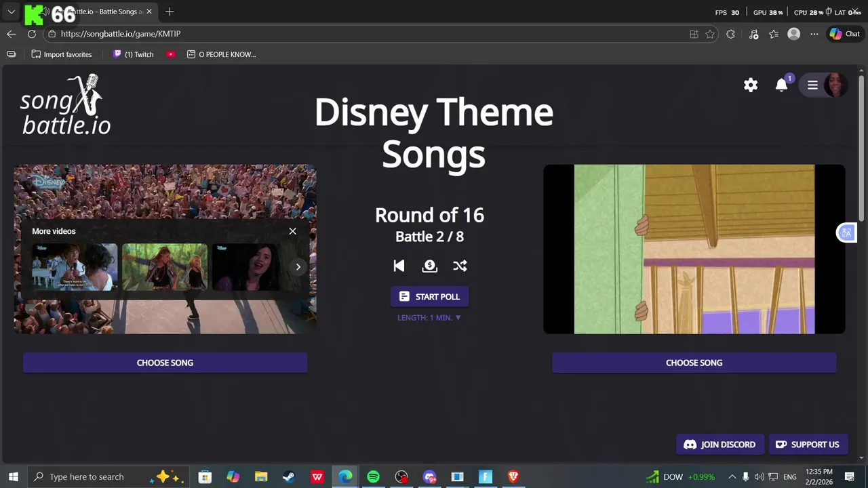The height and width of the screenshot is (488, 868).
Task: Open browser settings and more menu
Action: (814, 34)
